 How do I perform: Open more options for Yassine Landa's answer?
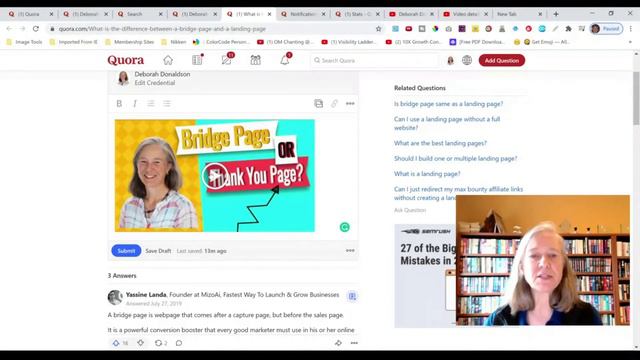354,343
